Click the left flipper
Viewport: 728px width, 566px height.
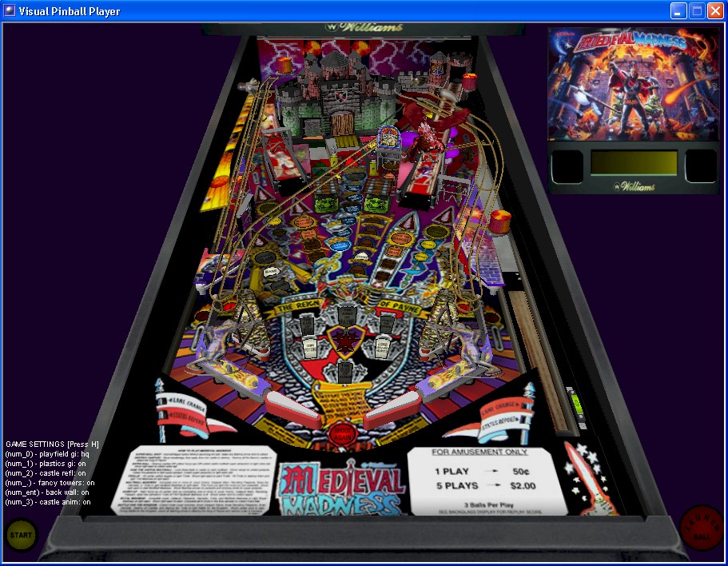pos(292,409)
